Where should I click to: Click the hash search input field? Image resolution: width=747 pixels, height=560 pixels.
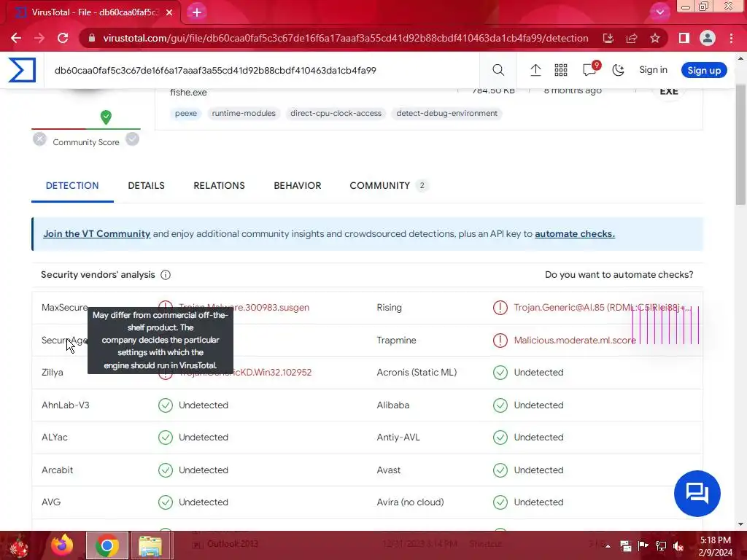click(x=262, y=70)
